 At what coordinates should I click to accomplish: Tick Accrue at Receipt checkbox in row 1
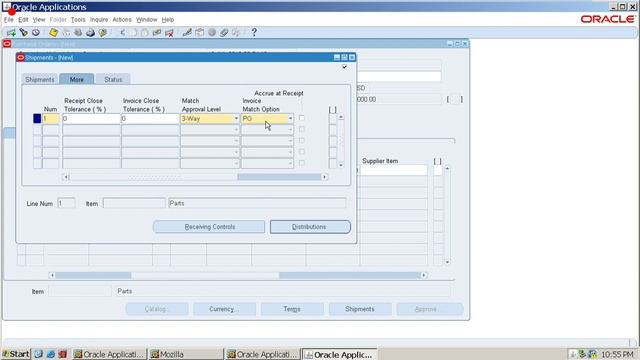(302, 118)
